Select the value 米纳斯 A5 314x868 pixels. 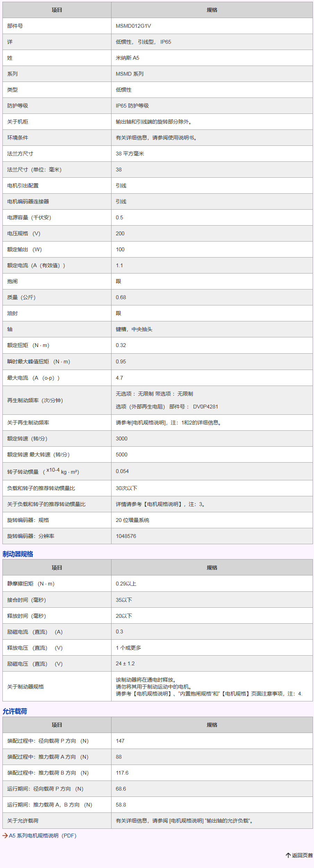127,58
